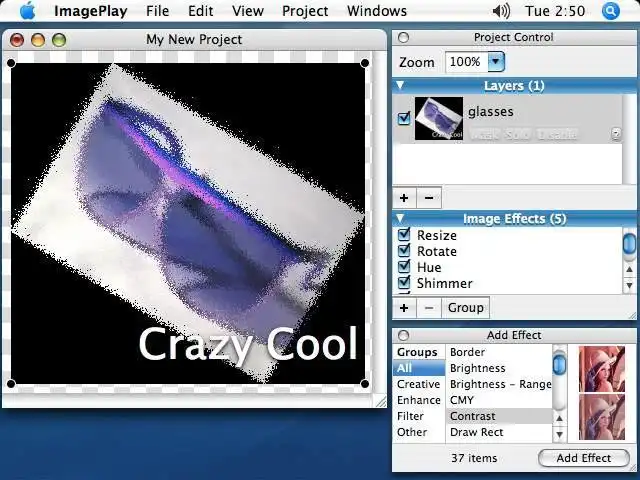Uncheck the Resize effect checkbox

click(x=404, y=235)
